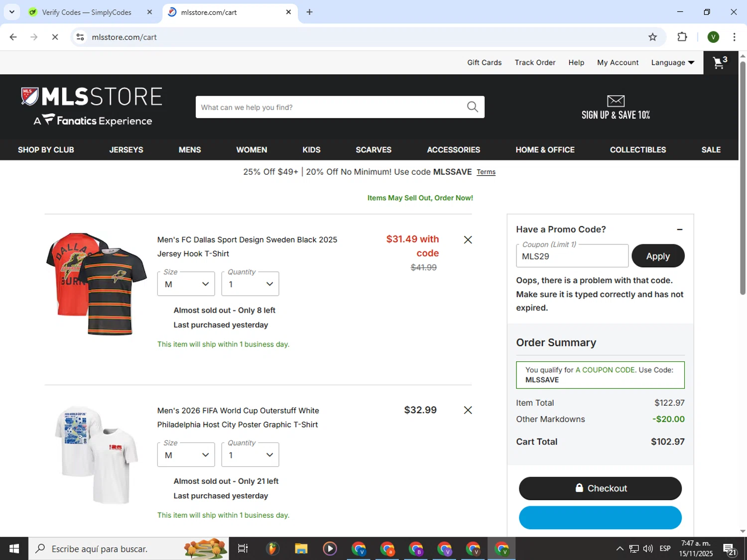The height and width of the screenshot is (560, 747).
Task: Remove the FC Dallas T-Shirt with the X icon
Action: (x=468, y=239)
